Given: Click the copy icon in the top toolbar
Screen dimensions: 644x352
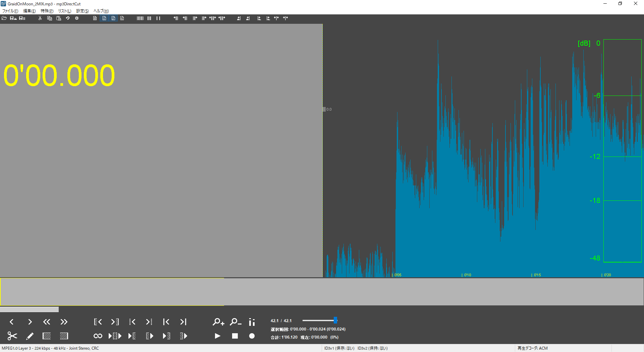Looking at the screenshot, I should coord(49,18).
